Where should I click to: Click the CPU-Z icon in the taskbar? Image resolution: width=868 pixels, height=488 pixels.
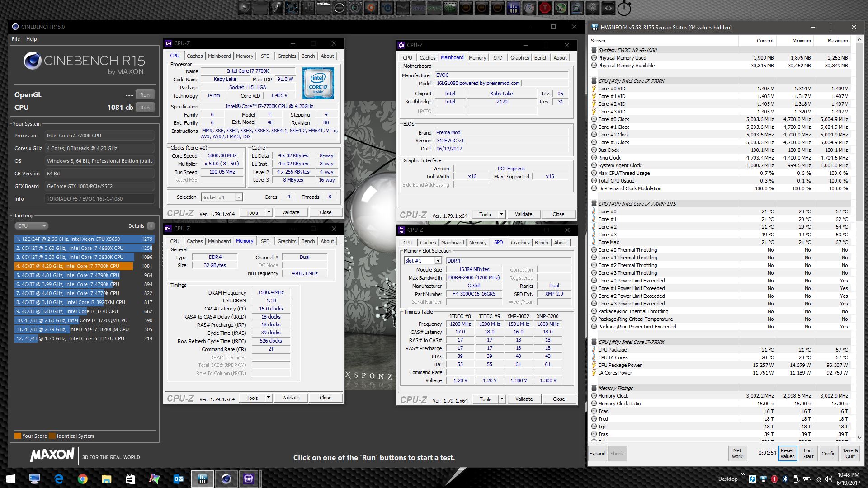pos(248,479)
